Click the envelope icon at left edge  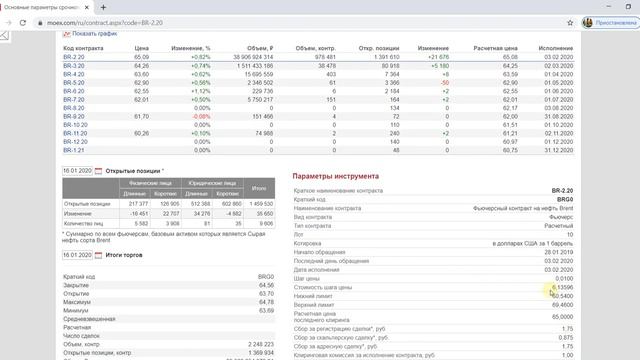(4, 36)
